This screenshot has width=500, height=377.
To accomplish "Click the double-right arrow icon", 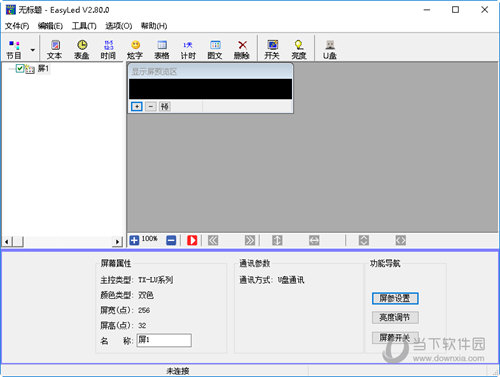I will click(250, 240).
